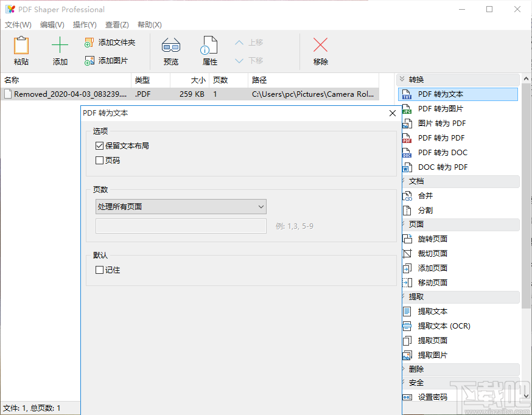The width and height of the screenshot is (532, 415).
Task: Click inside the page range input field
Action: point(181,226)
